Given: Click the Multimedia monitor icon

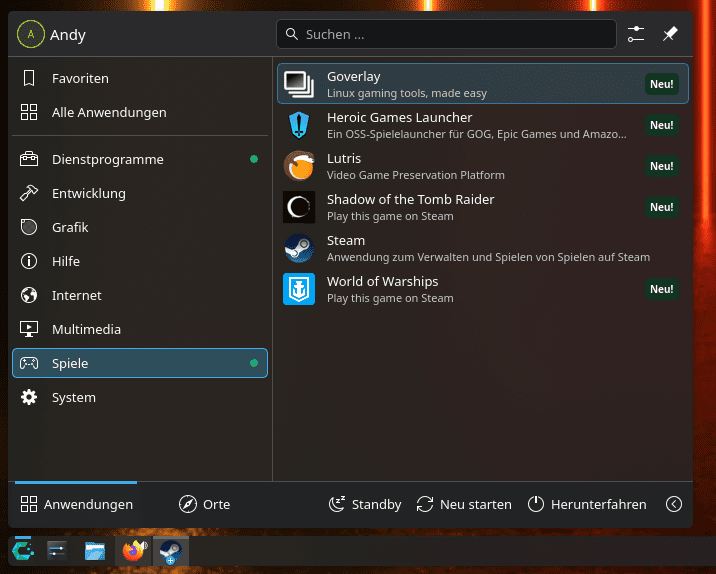Looking at the screenshot, I should pyautogui.click(x=29, y=329).
